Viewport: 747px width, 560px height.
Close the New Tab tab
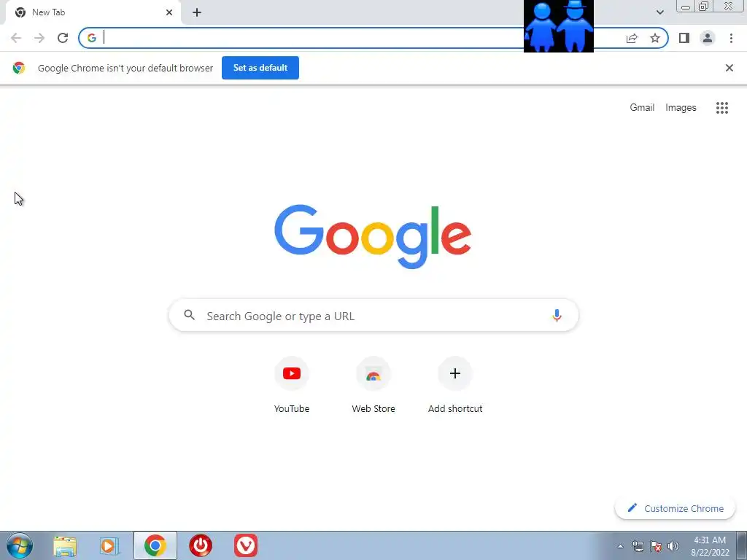tap(169, 12)
